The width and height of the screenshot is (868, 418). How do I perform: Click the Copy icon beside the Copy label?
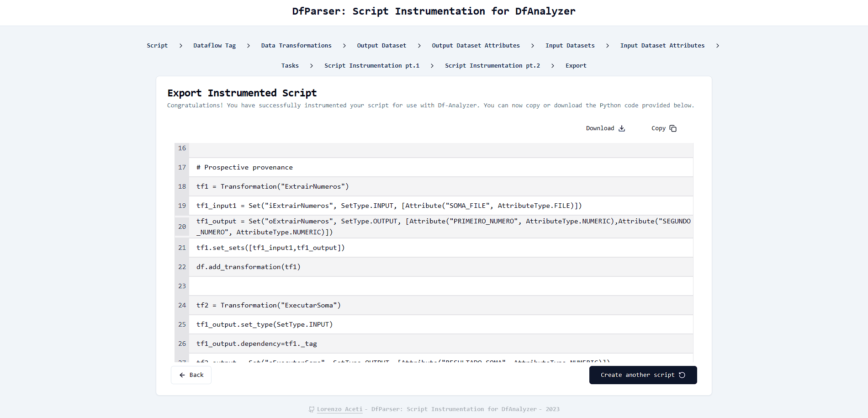click(672, 128)
